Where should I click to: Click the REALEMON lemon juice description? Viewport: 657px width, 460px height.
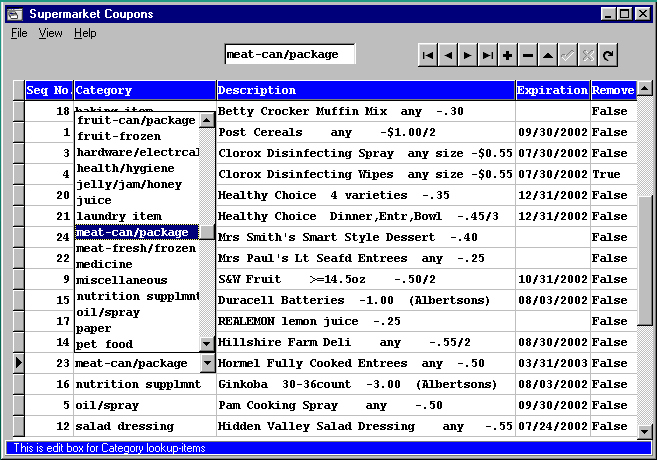pos(366,321)
